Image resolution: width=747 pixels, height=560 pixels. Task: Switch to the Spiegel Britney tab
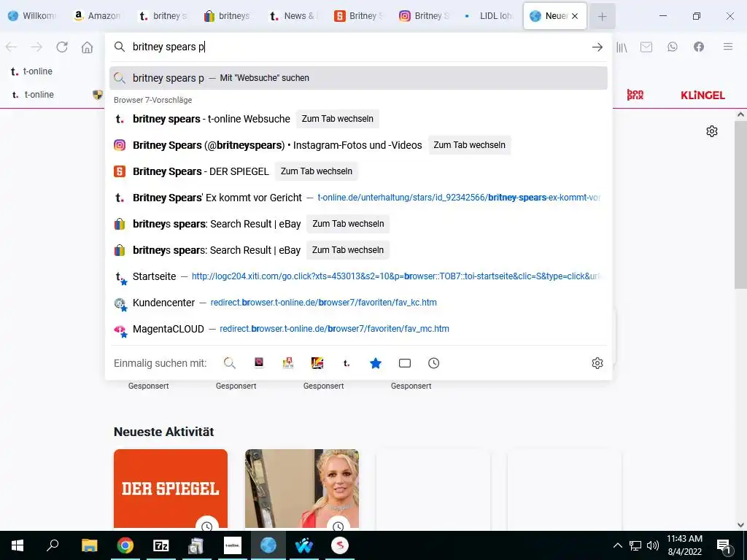[359, 16]
